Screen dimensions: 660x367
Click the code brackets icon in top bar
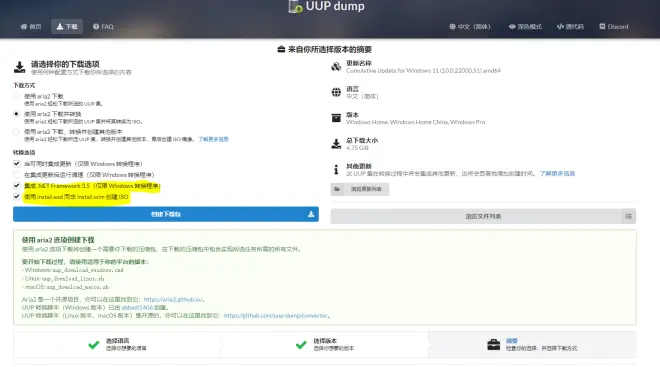click(560, 27)
